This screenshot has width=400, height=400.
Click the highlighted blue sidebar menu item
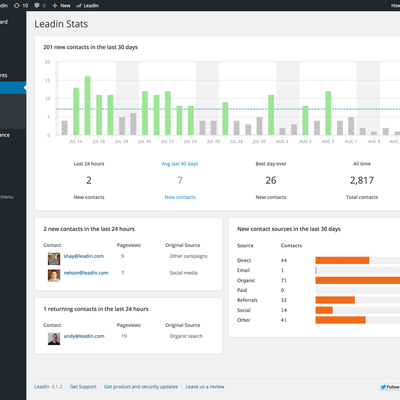click(x=13, y=88)
